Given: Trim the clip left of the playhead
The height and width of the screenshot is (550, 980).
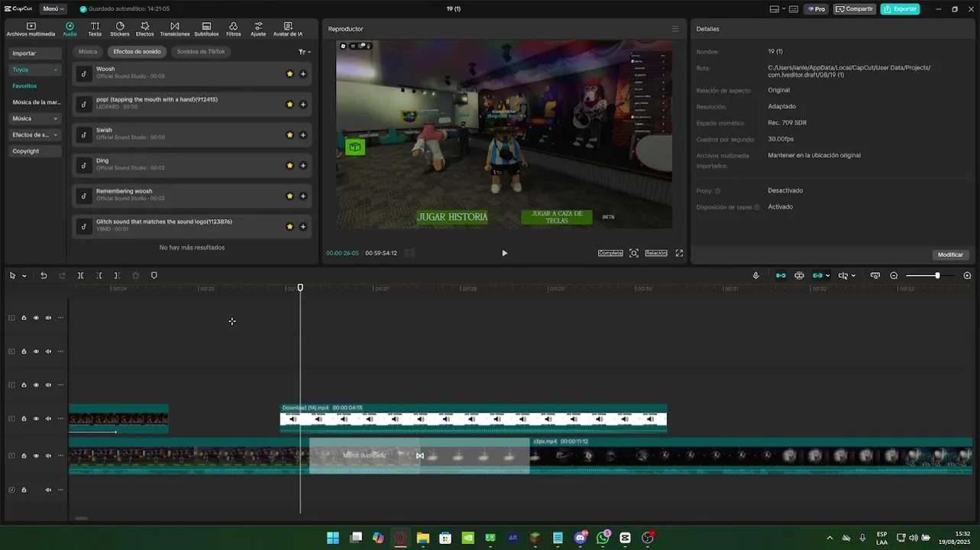Looking at the screenshot, I should (99, 276).
